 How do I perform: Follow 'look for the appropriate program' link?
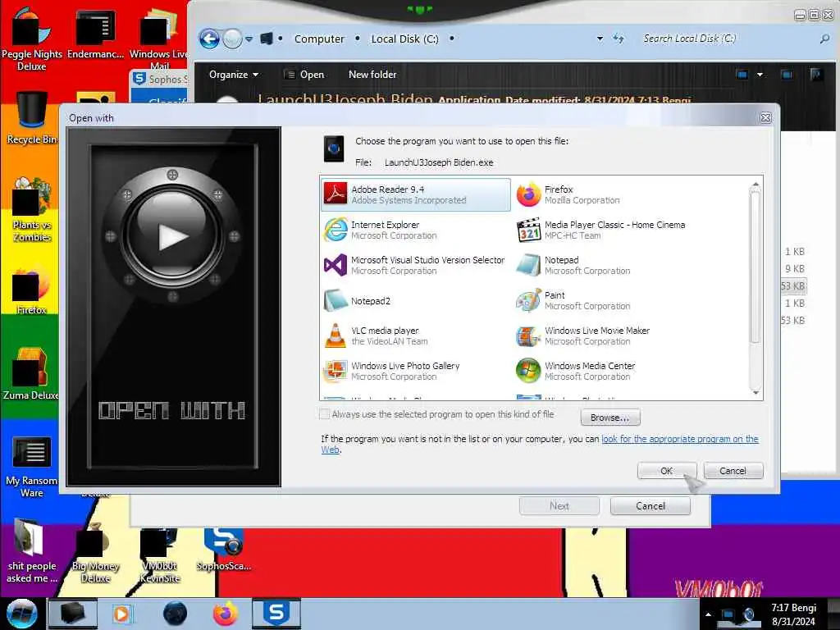pyautogui.click(x=679, y=439)
